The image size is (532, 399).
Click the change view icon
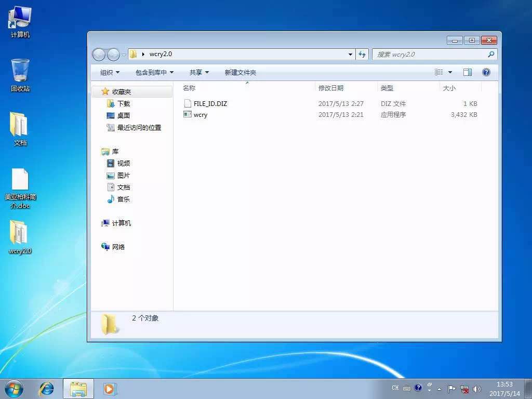pos(438,72)
